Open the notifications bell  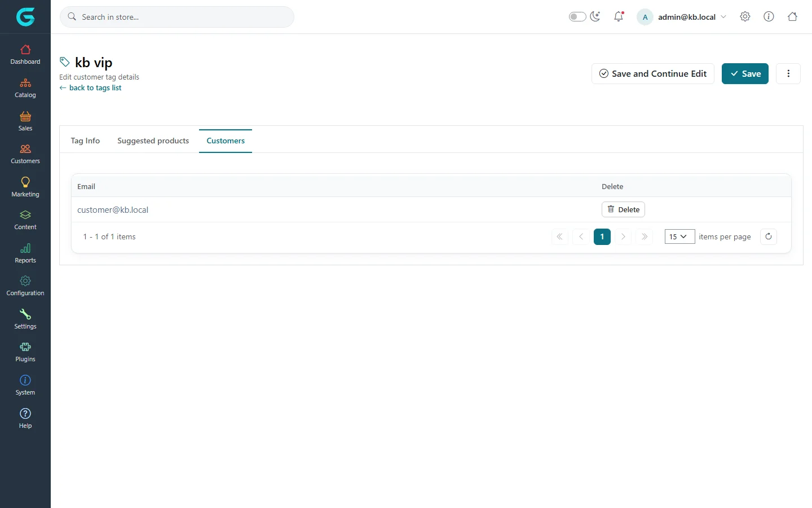point(619,17)
